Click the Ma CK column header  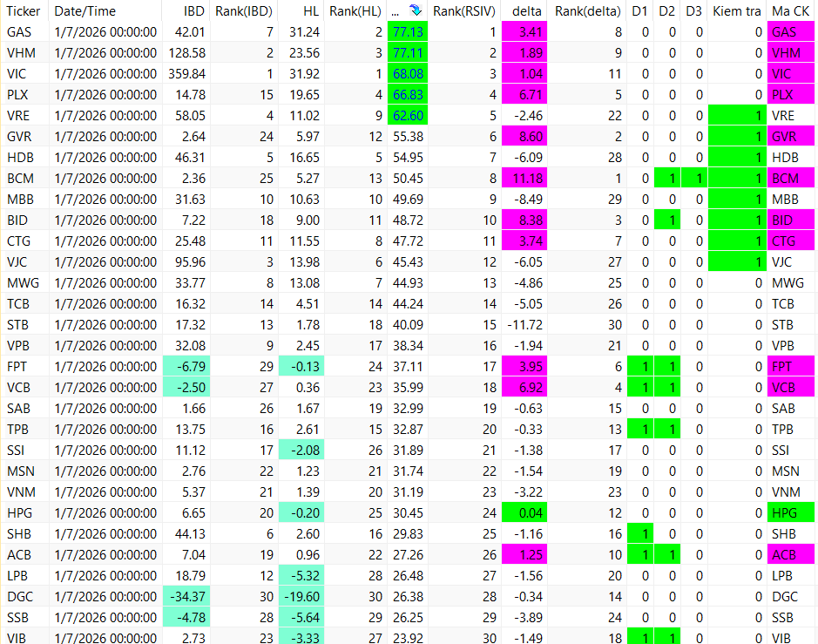[790, 11]
